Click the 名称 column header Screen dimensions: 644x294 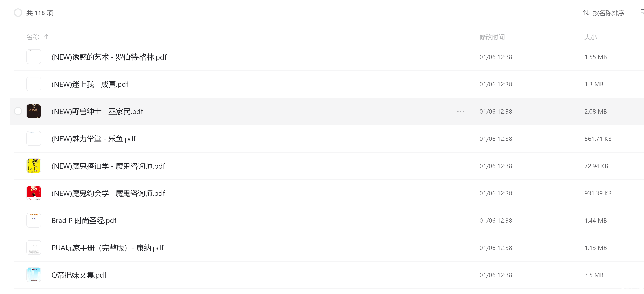pos(33,37)
